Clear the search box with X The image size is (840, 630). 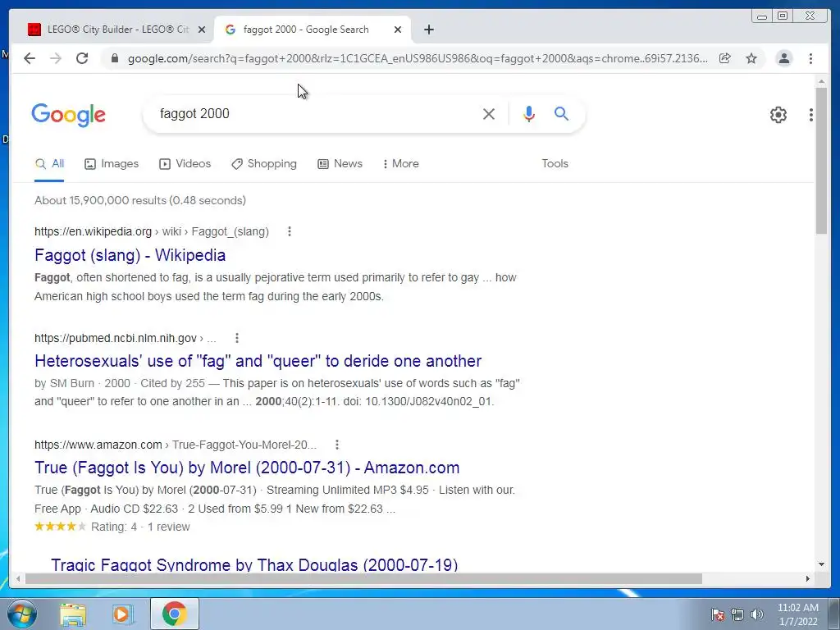[x=489, y=113]
